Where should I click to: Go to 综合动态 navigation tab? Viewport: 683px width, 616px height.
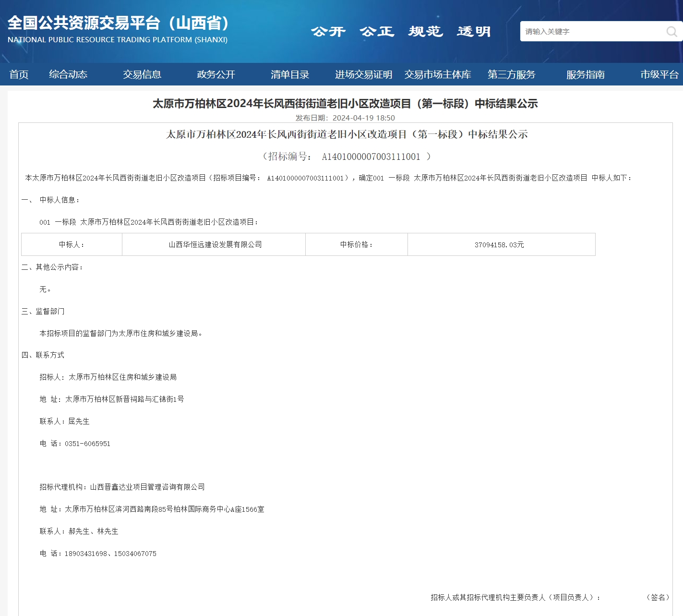tap(68, 74)
